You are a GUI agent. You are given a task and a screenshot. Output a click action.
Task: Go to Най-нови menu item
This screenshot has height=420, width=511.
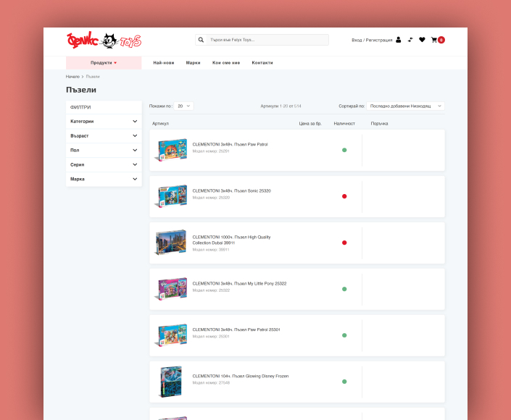(163, 63)
